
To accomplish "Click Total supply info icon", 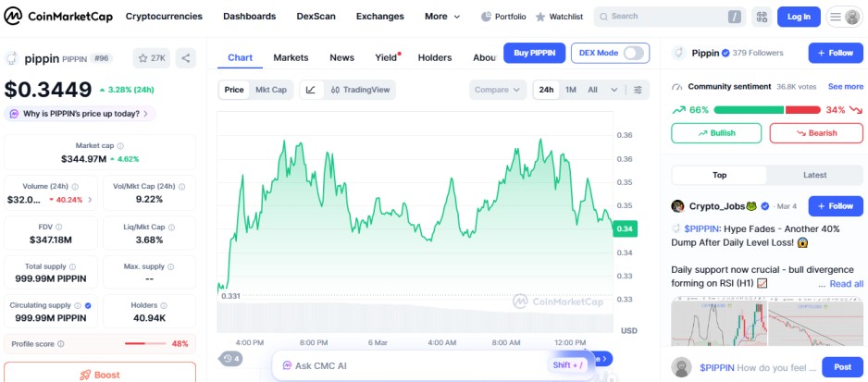I will pyautogui.click(x=72, y=267).
